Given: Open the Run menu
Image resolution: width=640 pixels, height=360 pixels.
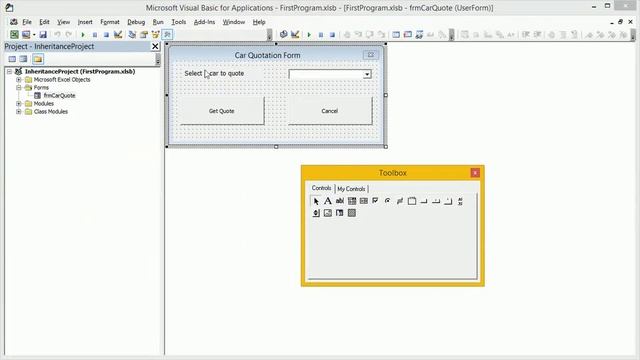Looking at the screenshot, I should [158, 22].
